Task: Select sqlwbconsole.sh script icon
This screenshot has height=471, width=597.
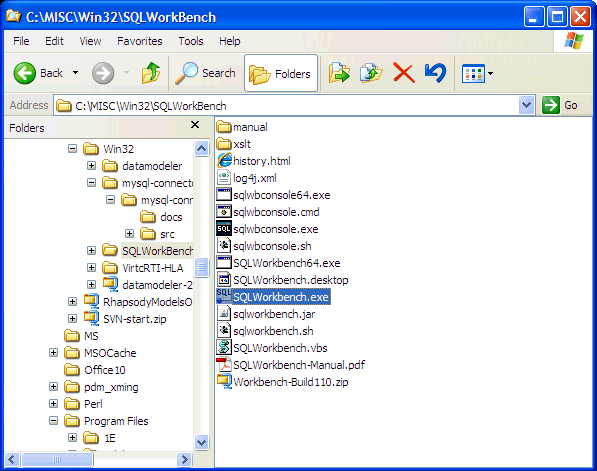Action: [224, 246]
